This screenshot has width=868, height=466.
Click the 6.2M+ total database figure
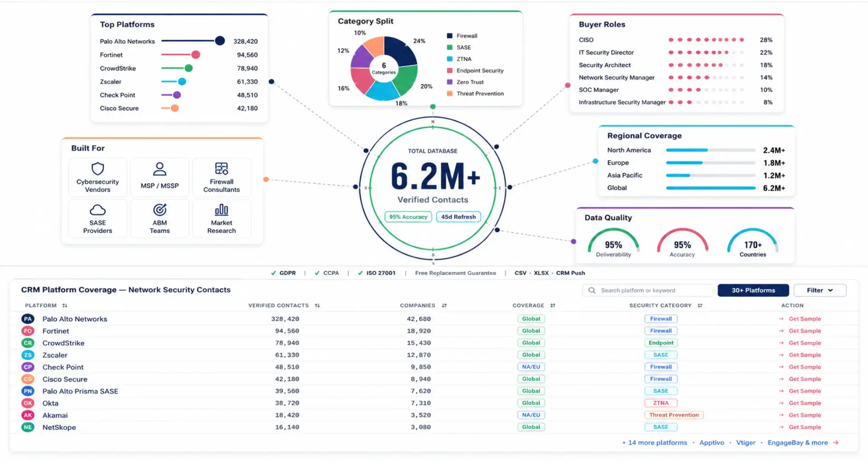[435, 176]
